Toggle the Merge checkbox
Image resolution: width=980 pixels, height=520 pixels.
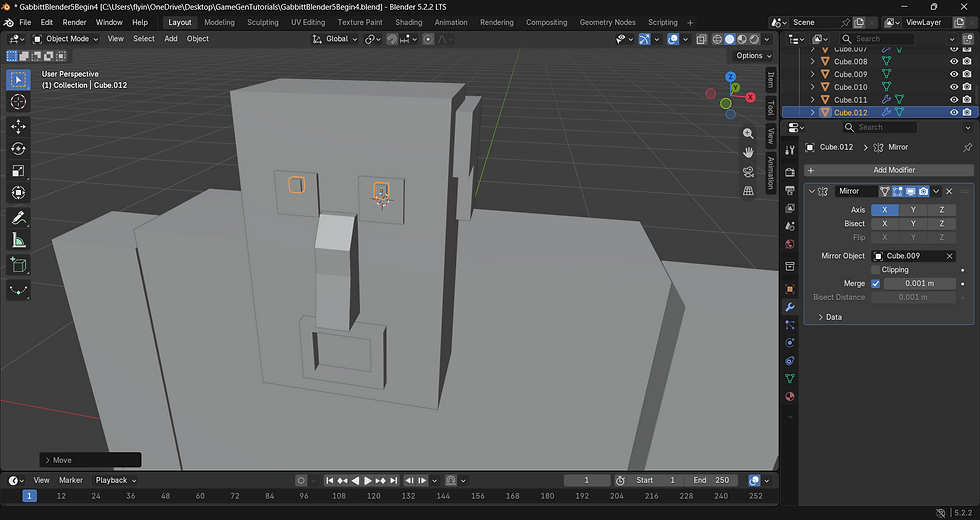click(876, 284)
